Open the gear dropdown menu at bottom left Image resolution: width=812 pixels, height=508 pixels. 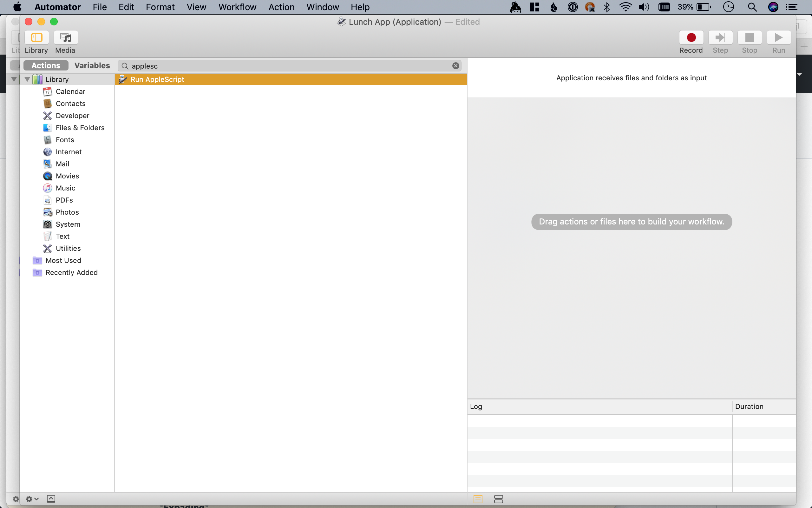pyautogui.click(x=32, y=499)
